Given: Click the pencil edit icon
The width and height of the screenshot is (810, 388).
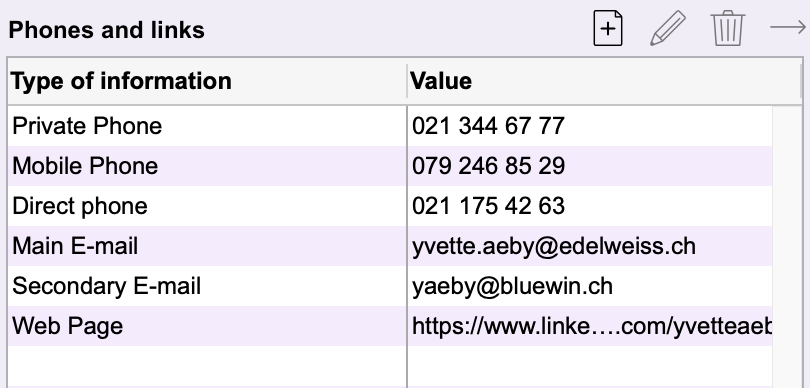Looking at the screenshot, I should point(667,28).
